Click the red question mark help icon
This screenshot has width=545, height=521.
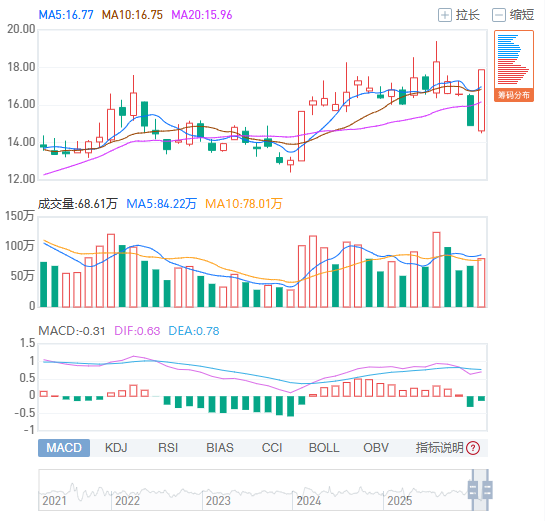click(473, 448)
